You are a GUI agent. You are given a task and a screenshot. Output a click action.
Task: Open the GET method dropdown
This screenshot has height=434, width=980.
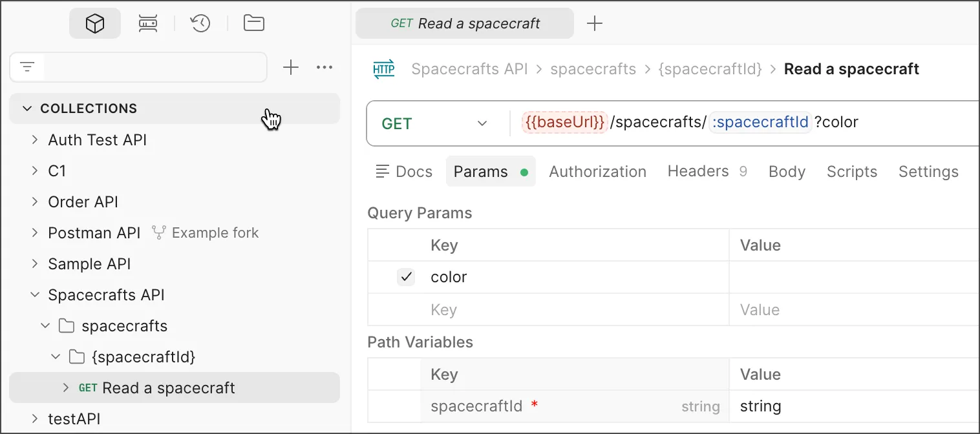pyautogui.click(x=434, y=123)
